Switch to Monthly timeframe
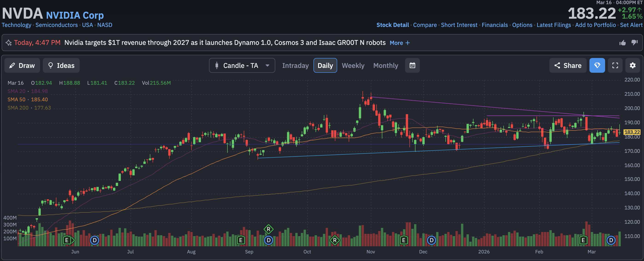 [385, 66]
